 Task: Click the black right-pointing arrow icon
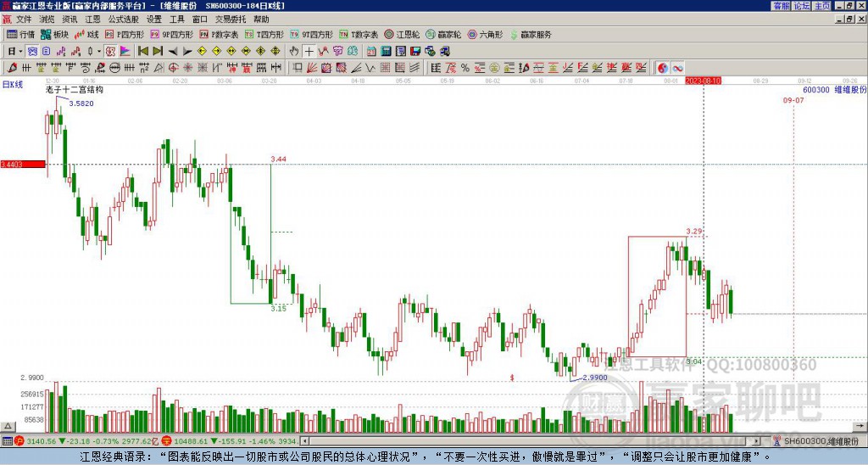click(187, 52)
